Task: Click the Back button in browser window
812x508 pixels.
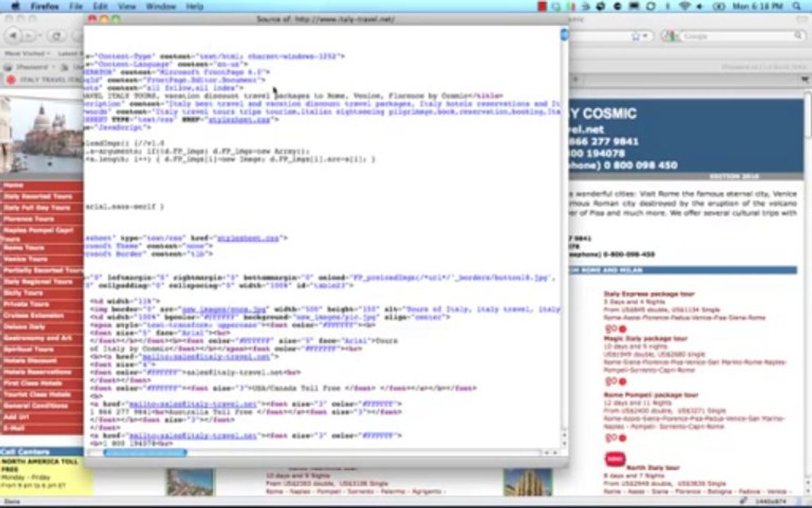Action: pos(13,36)
